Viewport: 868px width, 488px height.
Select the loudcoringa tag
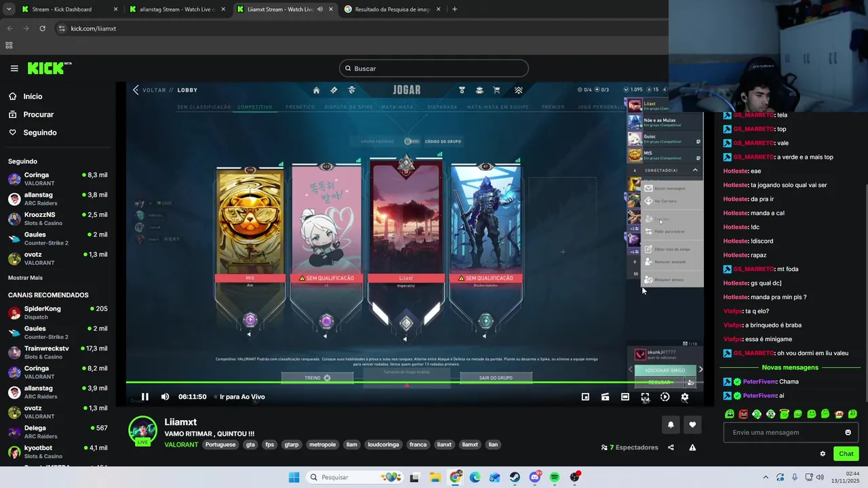pyautogui.click(x=383, y=445)
